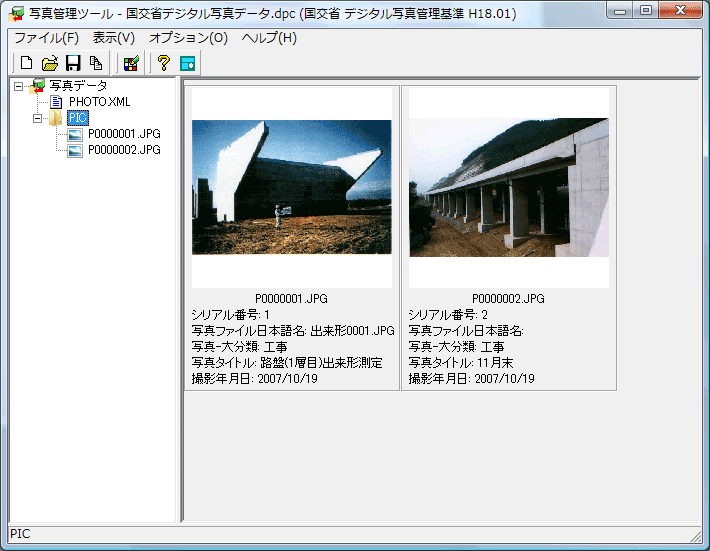Save using the floppy disk icon
The height and width of the screenshot is (551, 710).
point(73,63)
